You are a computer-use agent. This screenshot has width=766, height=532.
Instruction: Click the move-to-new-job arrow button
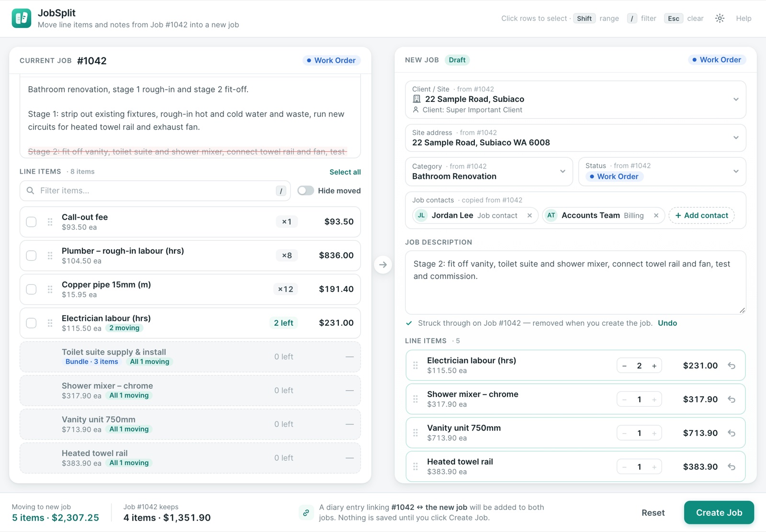(383, 265)
